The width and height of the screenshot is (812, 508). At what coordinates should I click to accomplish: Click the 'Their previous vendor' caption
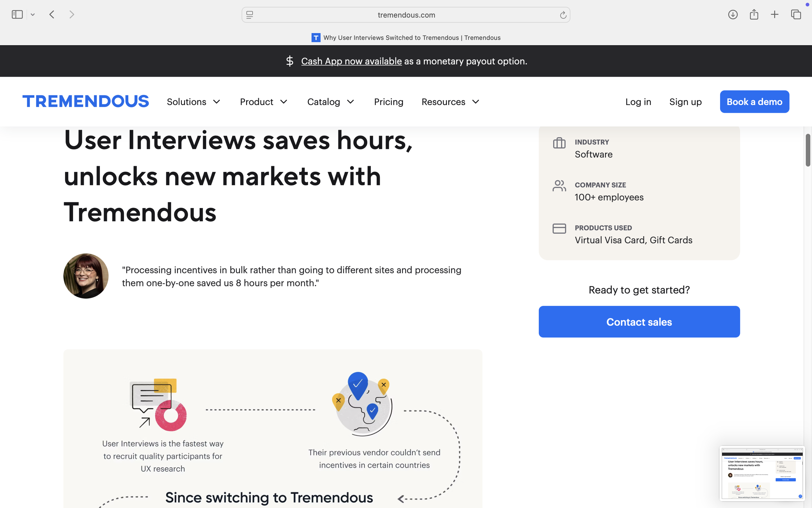point(374,459)
